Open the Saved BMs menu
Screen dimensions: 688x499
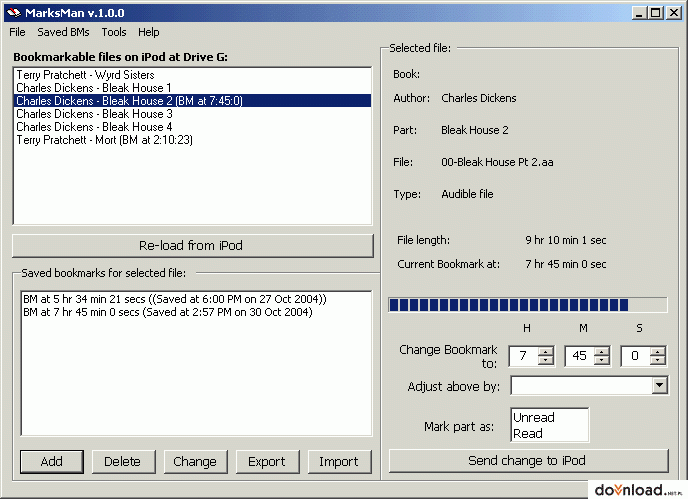click(x=63, y=32)
